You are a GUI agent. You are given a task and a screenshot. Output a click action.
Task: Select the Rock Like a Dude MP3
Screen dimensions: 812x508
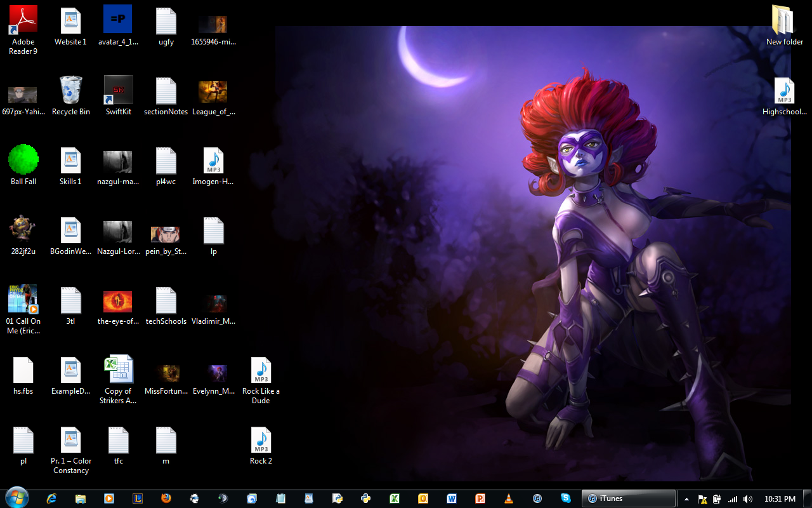tap(261, 370)
